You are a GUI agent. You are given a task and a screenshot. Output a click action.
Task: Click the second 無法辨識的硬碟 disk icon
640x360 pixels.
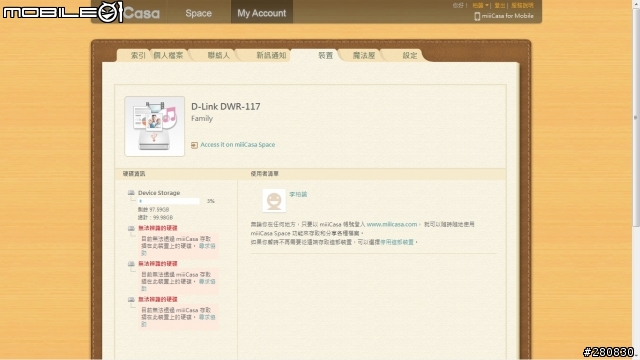[131, 264]
